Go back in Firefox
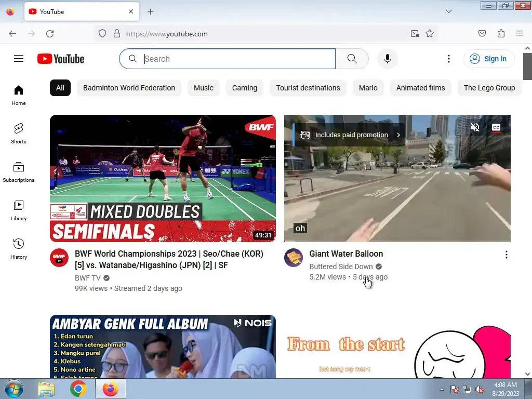This screenshot has height=399, width=532. click(x=12, y=34)
